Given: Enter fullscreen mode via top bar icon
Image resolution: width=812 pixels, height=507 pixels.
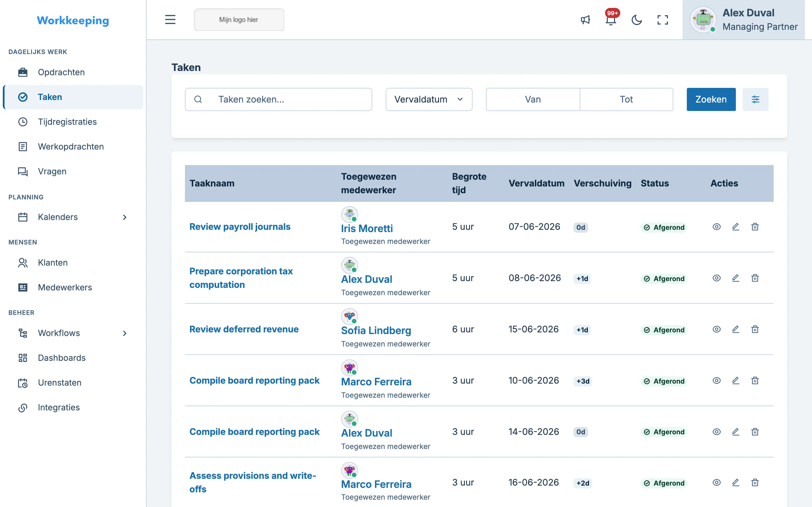Looking at the screenshot, I should pos(662,20).
